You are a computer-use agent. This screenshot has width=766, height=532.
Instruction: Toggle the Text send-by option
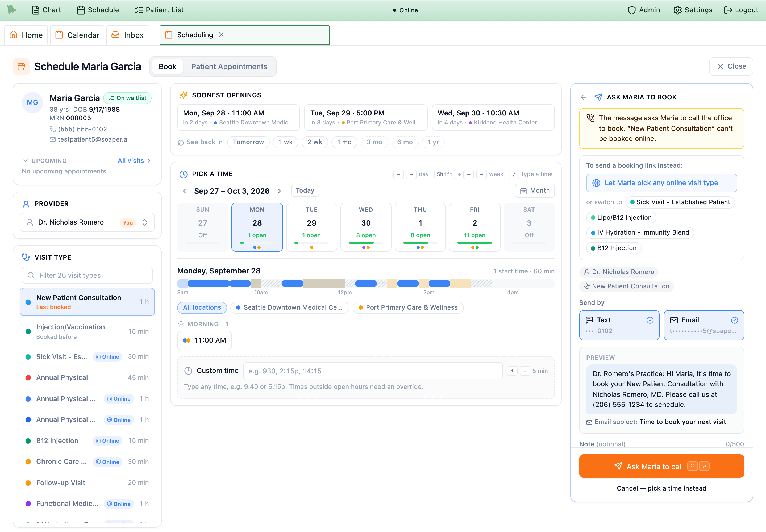pyautogui.click(x=619, y=325)
